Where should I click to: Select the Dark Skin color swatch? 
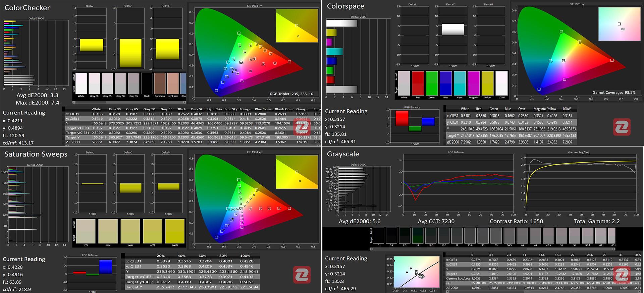point(160,83)
